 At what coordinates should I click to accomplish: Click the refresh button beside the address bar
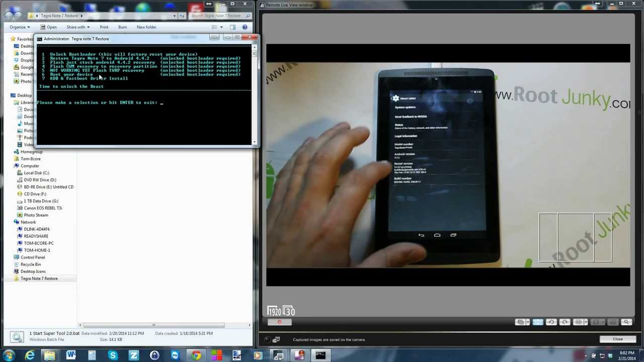[182, 16]
